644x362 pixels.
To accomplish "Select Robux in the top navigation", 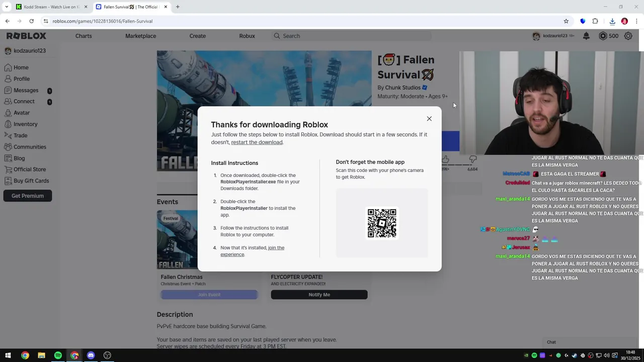I will coord(247,36).
